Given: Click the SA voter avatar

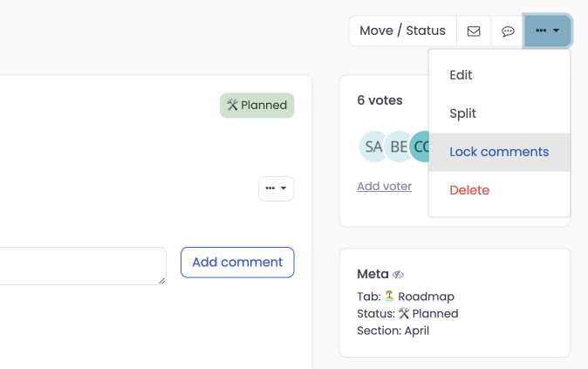Looking at the screenshot, I should coord(373,147).
